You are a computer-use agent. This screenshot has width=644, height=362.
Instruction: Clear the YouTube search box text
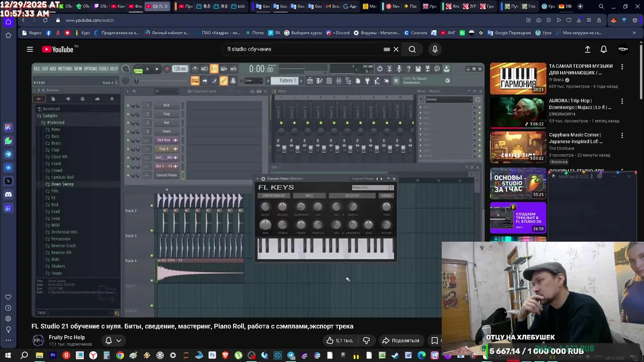396,49
